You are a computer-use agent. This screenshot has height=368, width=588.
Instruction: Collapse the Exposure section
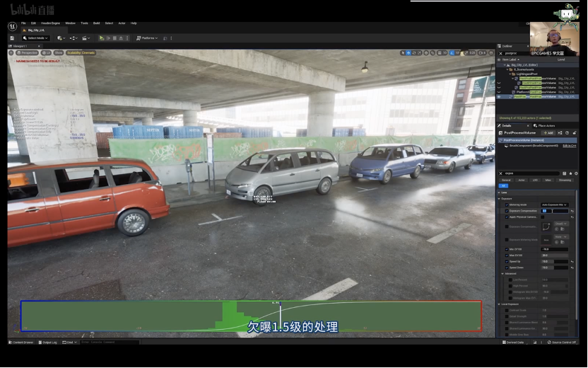pos(499,199)
